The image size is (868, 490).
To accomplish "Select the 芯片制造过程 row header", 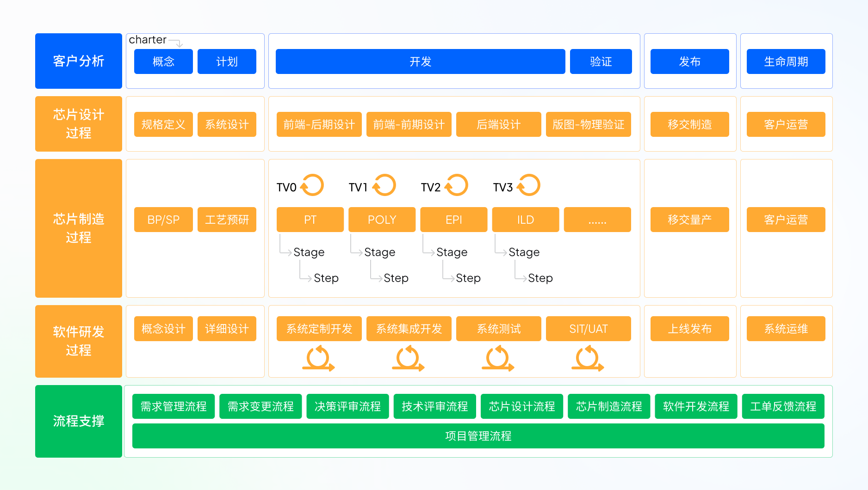I will [79, 228].
